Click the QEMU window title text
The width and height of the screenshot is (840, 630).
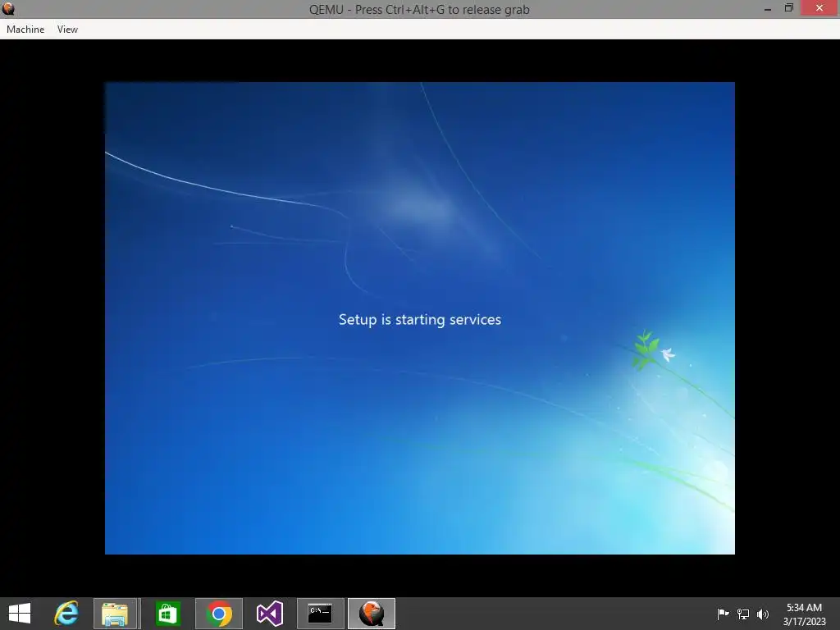coord(419,10)
